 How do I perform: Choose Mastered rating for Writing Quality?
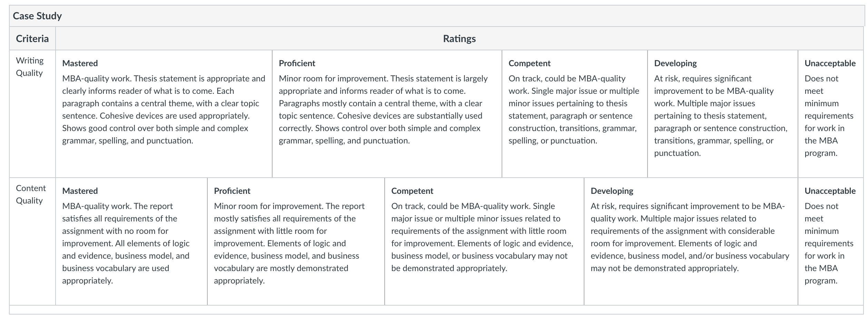164,114
